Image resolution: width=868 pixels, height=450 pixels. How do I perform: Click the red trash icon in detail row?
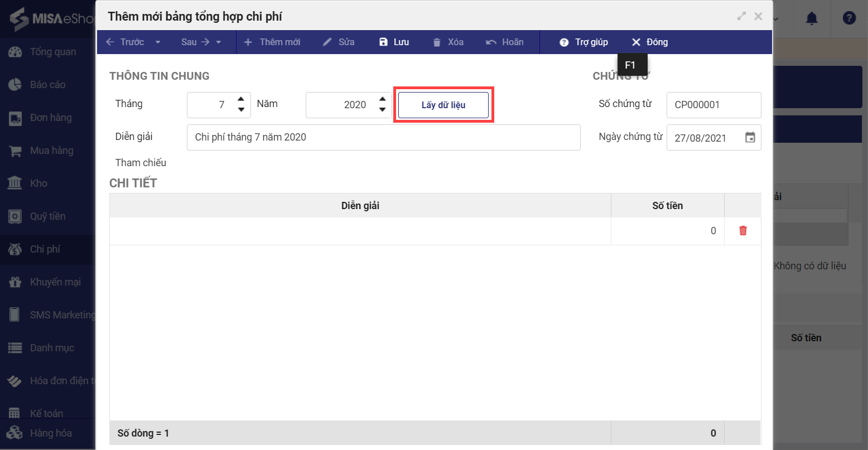tap(742, 231)
